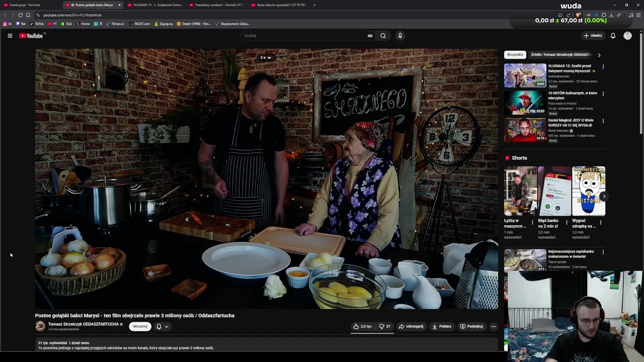Open browser main menu icon
The image size is (644, 362).
point(638,15)
